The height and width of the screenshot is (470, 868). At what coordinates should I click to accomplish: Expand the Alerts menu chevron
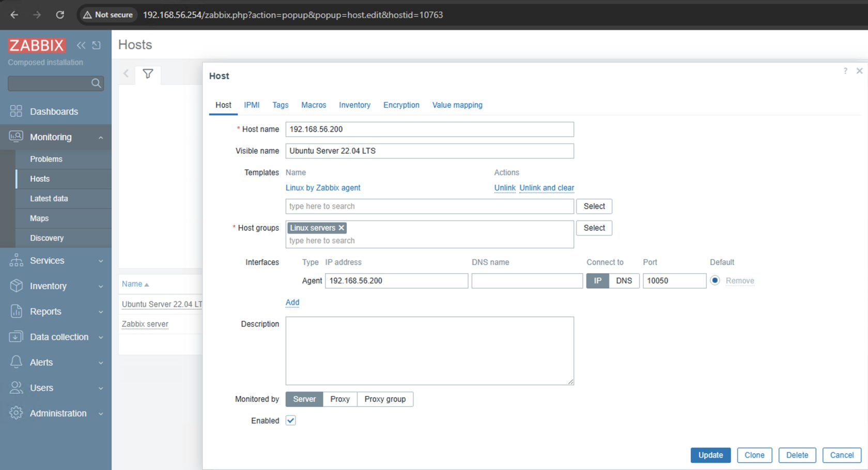tap(101, 363)
